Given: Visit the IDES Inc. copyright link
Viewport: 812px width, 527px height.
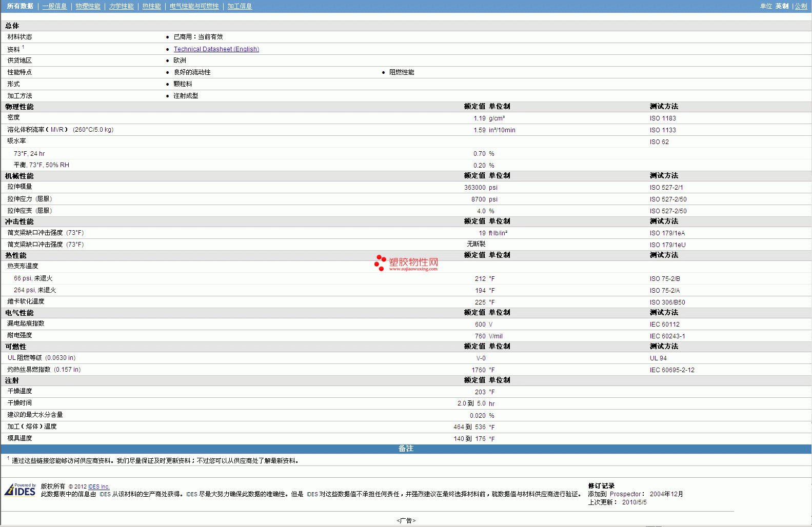Looking at the screenshot, I should click(x=98, y=487).
